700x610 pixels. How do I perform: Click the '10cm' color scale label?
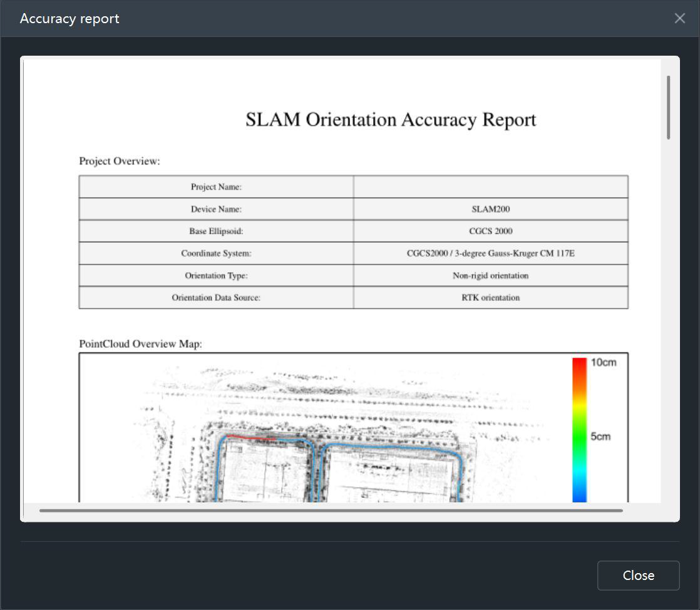pyautogui.click(x=604, y=362)
